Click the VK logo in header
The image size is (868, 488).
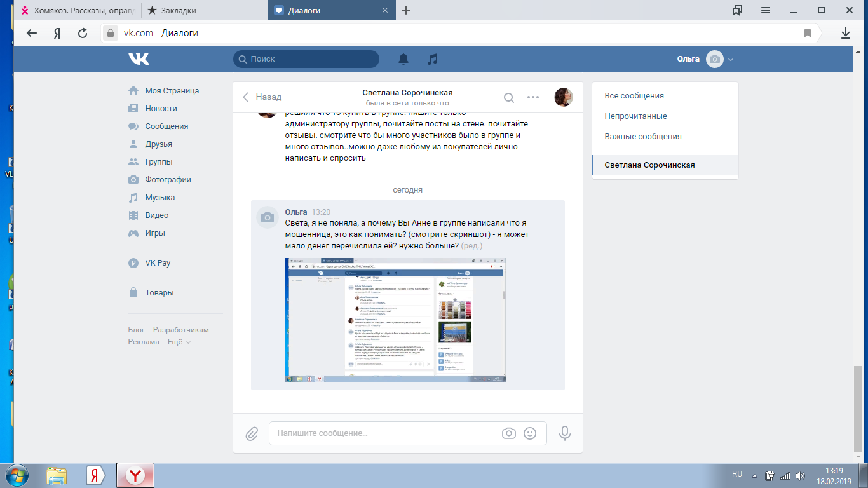(x=139, y=58)
